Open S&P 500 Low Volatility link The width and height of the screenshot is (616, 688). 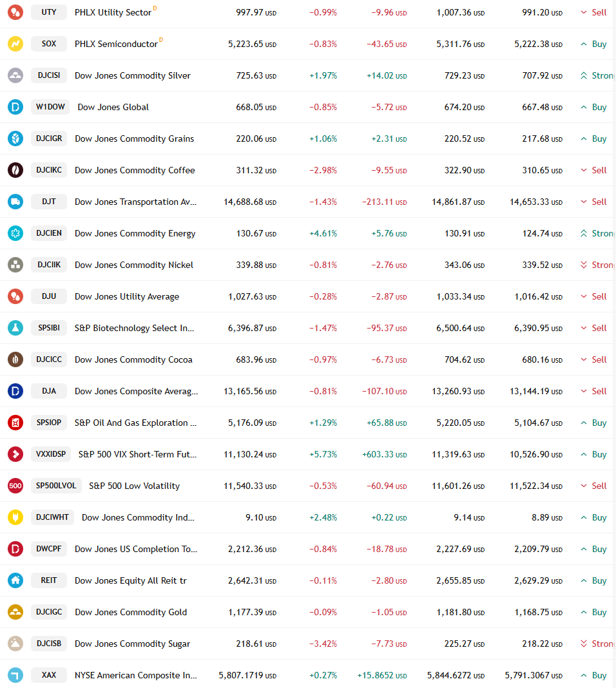pyautogui.click(x=134, y=486)
